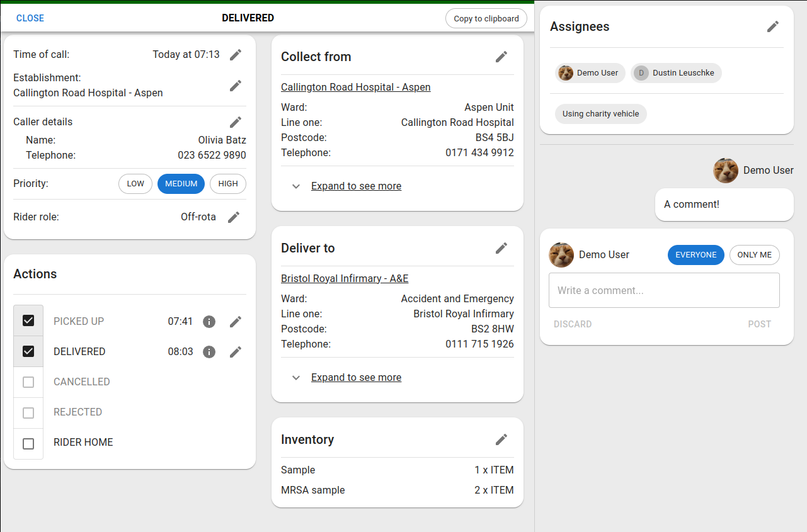Set priority to HIGH
This screenshot has height=532, width=807.
point(227,183)
